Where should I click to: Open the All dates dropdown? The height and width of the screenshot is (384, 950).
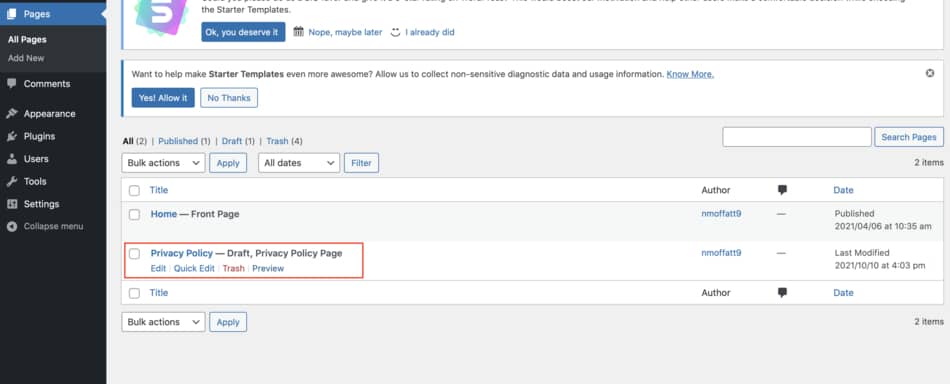coord(299,163)
